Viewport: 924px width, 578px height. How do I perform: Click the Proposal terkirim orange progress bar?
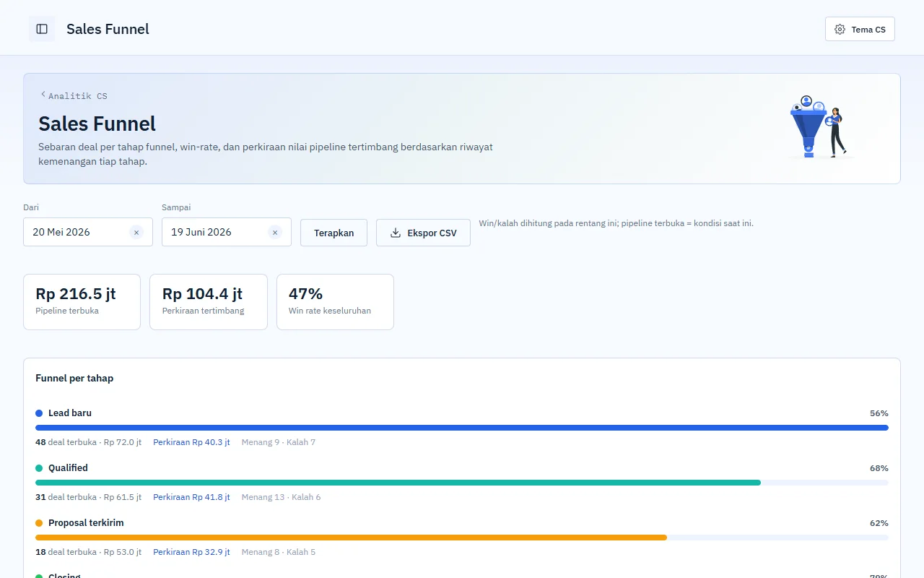pos(351,538)
